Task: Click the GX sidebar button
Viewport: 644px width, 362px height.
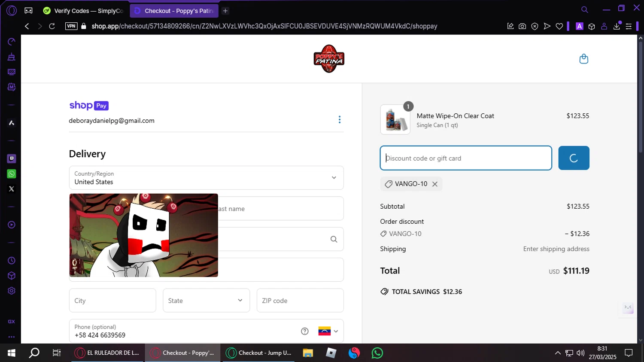Action: (12, 322)
